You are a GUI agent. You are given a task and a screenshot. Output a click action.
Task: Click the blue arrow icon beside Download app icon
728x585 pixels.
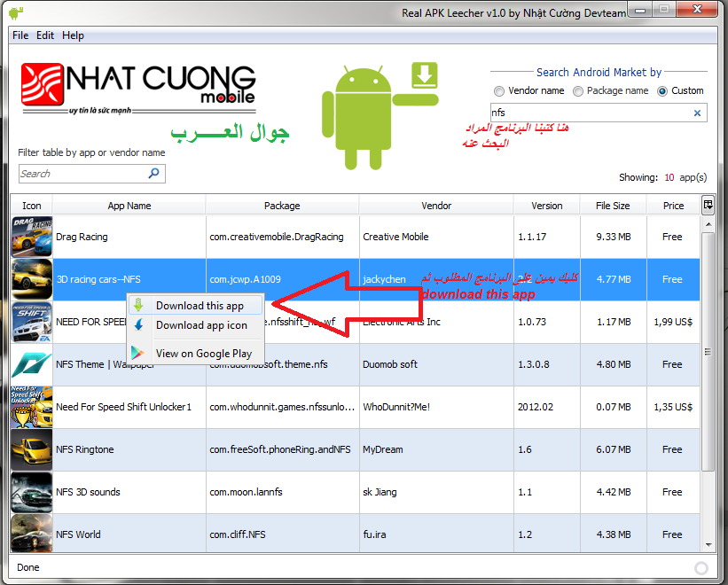[138, 324]
